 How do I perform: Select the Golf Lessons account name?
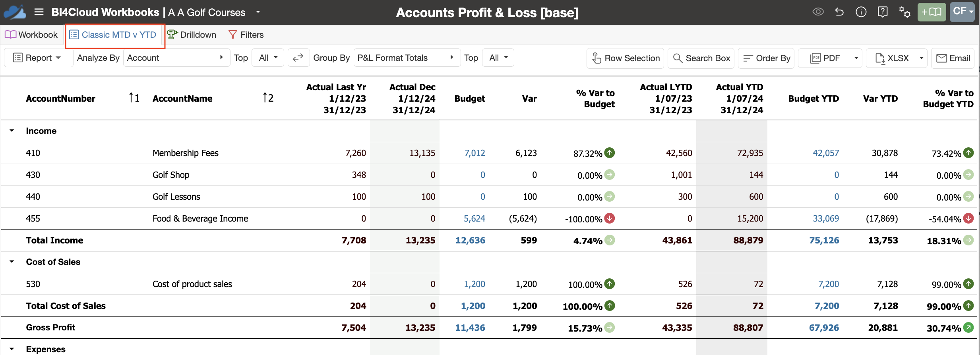[x=176, y=197]
